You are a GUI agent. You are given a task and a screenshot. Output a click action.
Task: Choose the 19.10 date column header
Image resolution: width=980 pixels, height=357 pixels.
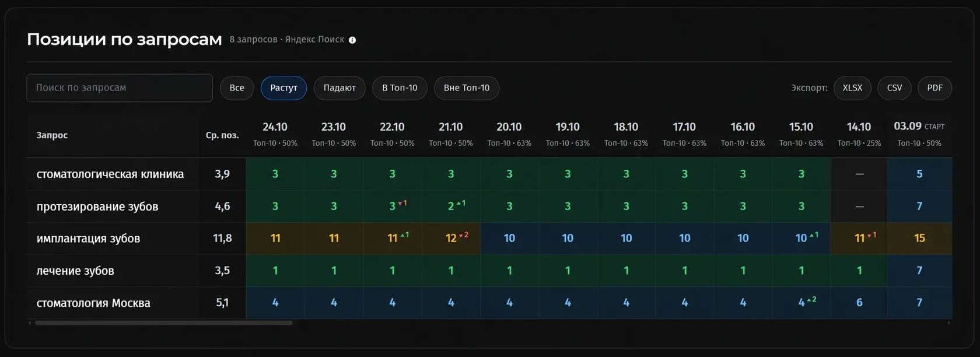point(568,134)
